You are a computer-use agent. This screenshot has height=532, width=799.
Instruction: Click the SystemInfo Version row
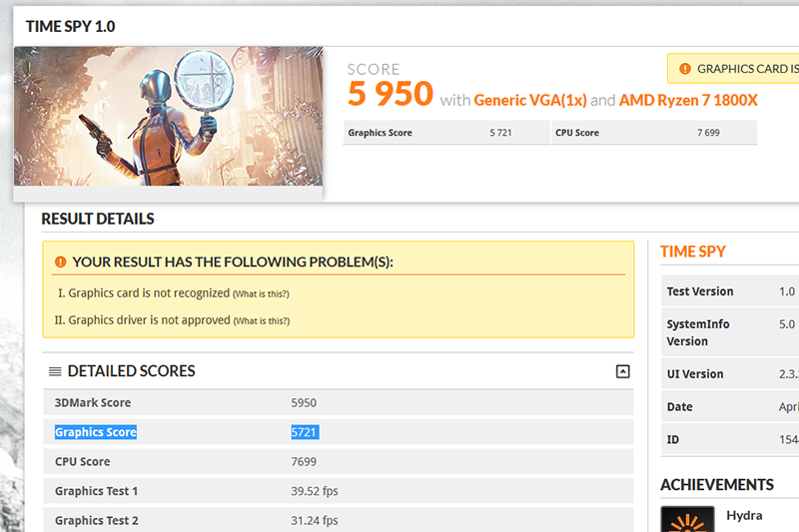(x=730, y=332)
